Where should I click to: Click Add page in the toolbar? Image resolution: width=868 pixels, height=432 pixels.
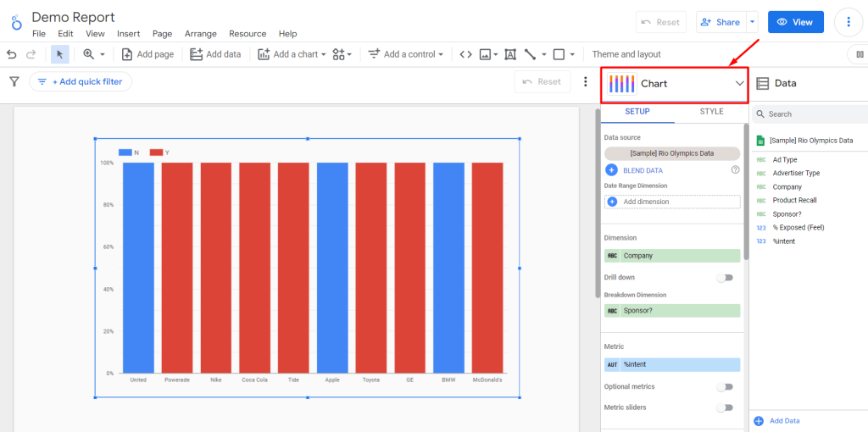coord(147,54)
